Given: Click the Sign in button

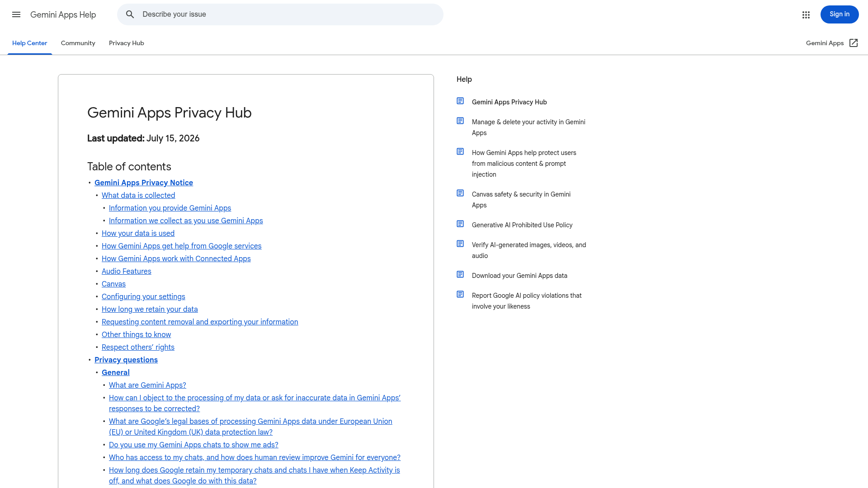Looking at the screenshot, I should 840,14.
